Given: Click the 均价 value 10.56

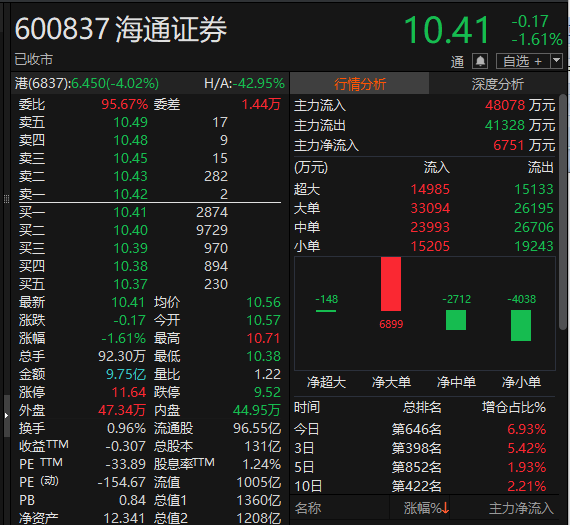Looking at the screenshot, I should (x=264, y=302).
